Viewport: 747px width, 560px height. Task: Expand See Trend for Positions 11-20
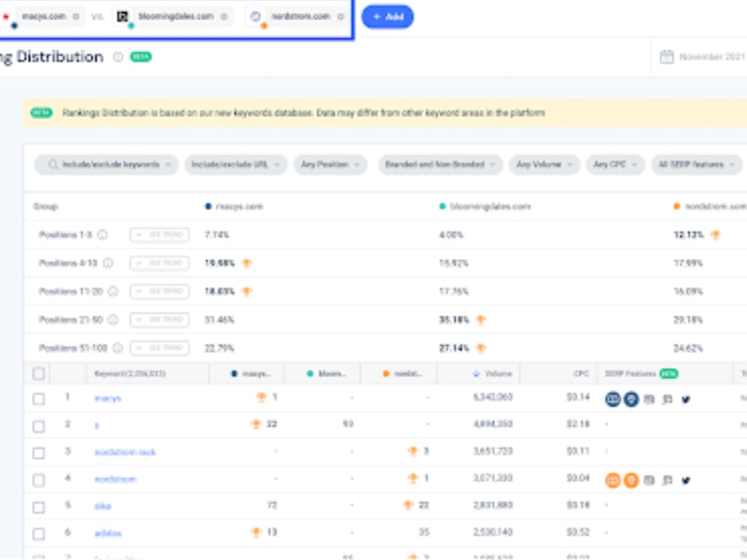pyautogui.click(x=160, y=291)
